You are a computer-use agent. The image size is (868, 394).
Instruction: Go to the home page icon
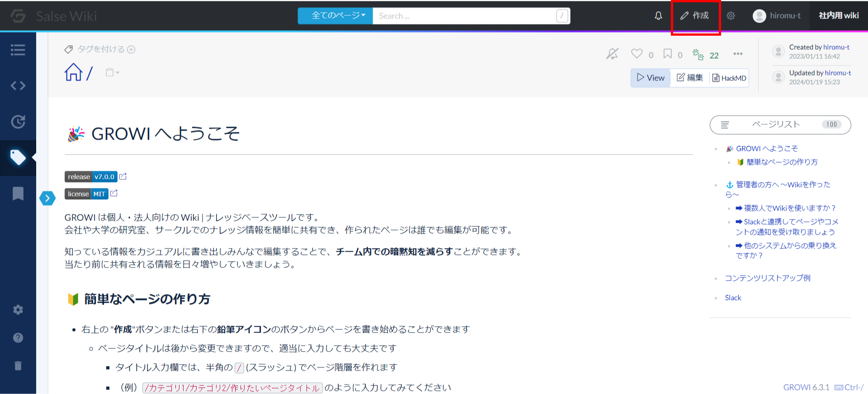point(73,72)
